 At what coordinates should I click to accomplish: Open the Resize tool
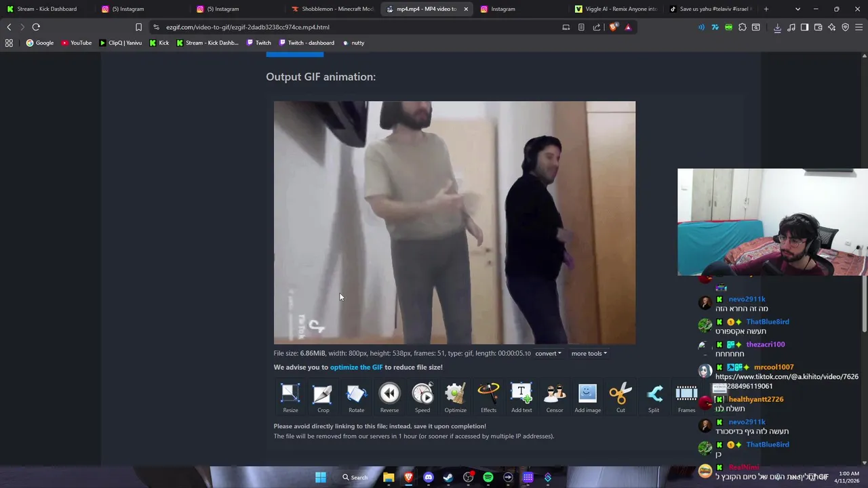point(290,398)
